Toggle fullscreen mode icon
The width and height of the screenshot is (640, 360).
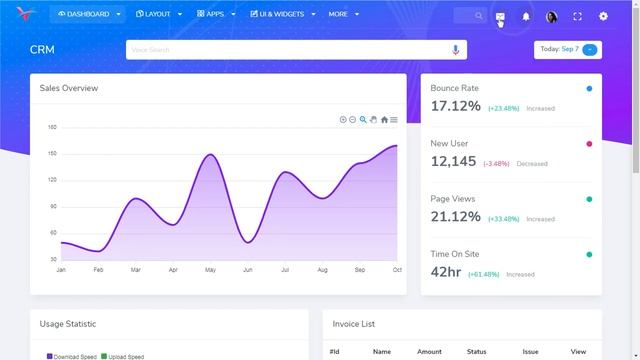(x=577, y=16)
